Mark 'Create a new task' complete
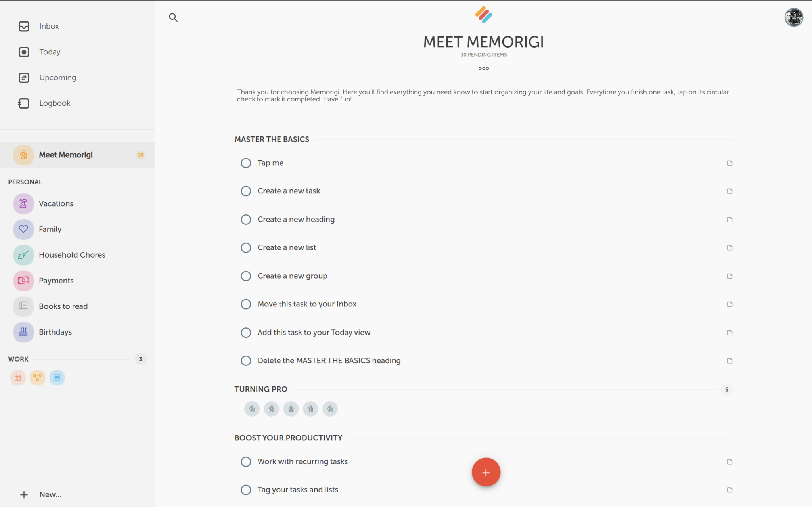The width and height of the screenshot is (812, 507). coord(246,191)
